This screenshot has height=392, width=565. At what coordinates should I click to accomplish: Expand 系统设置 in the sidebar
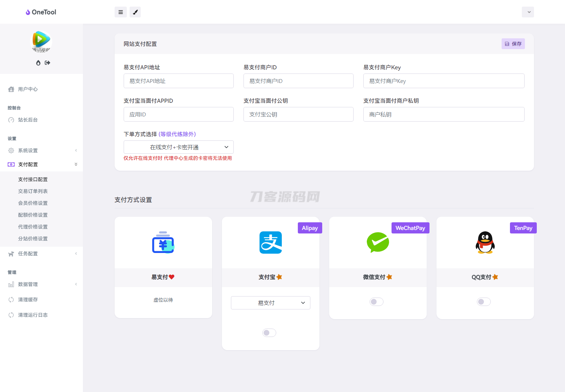pyautogui.click(x=28, y=151)
